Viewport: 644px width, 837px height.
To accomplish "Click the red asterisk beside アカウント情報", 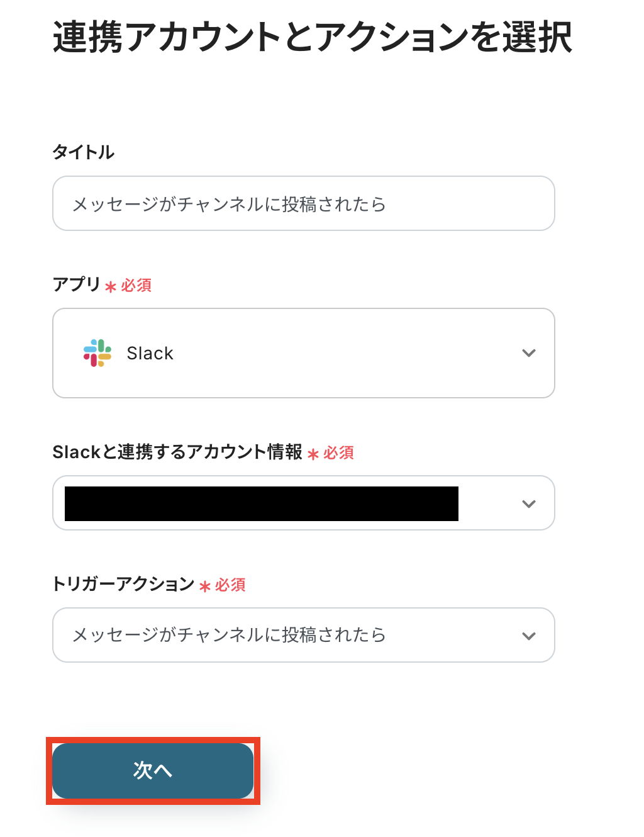I will coord(313,454).
